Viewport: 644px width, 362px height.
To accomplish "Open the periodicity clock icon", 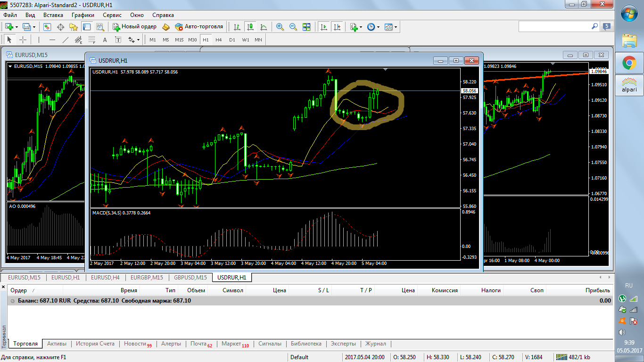I will pyautogui.click(x=371, y=27).
